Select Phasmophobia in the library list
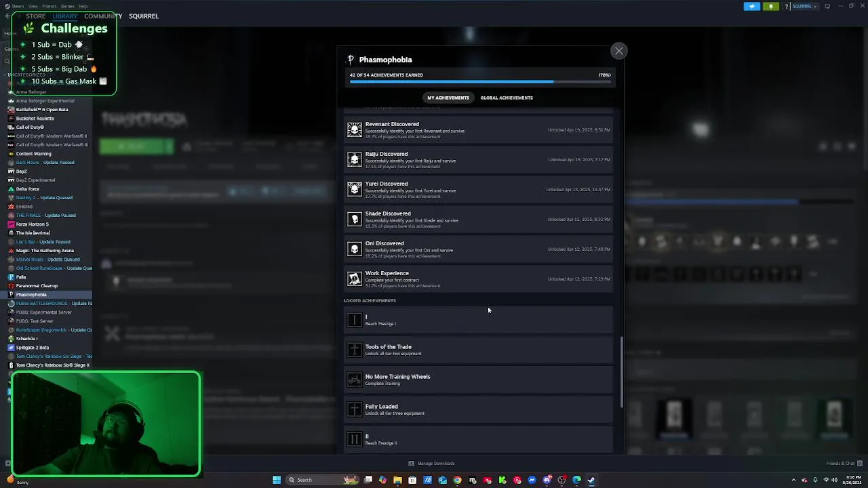 pyautogui.click(x=31, y=294)
